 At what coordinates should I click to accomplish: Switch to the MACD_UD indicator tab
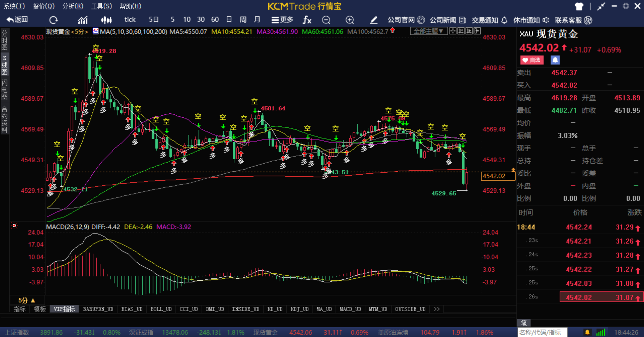(x=350, y=309)
